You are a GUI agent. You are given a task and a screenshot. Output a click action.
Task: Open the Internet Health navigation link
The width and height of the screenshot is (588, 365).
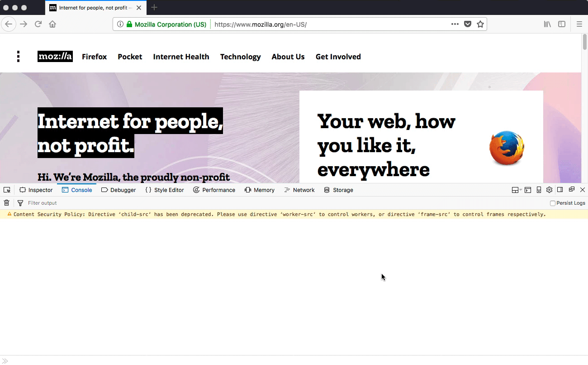click(x=181, y=57)
